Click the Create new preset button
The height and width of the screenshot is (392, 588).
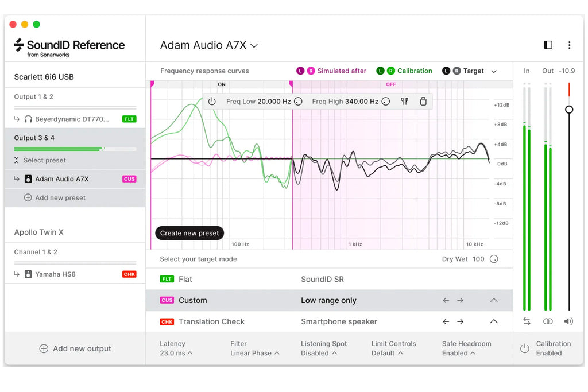pyautogui.click(x=189, y=233)
